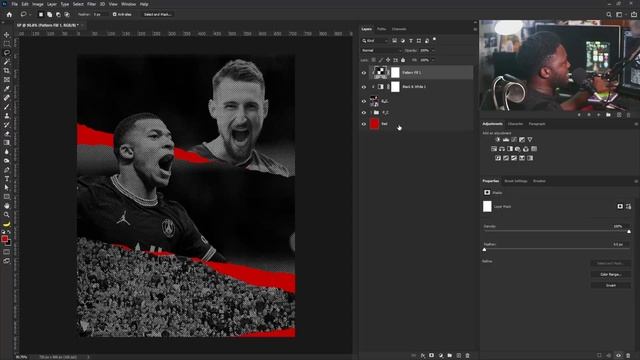Click the Home icon in options bar
Screen dimensions: 640x360
[9, 14]
